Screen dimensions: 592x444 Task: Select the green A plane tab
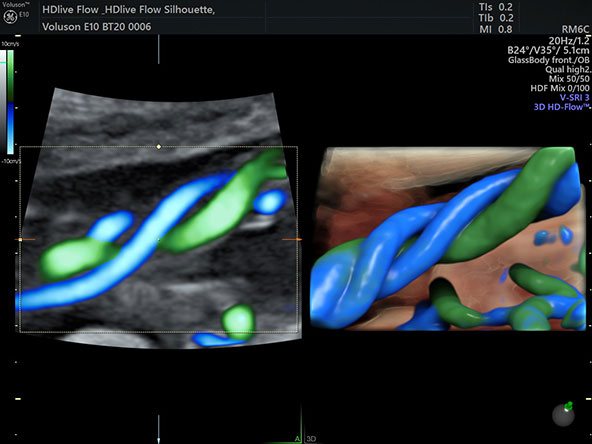coord(298,439)
